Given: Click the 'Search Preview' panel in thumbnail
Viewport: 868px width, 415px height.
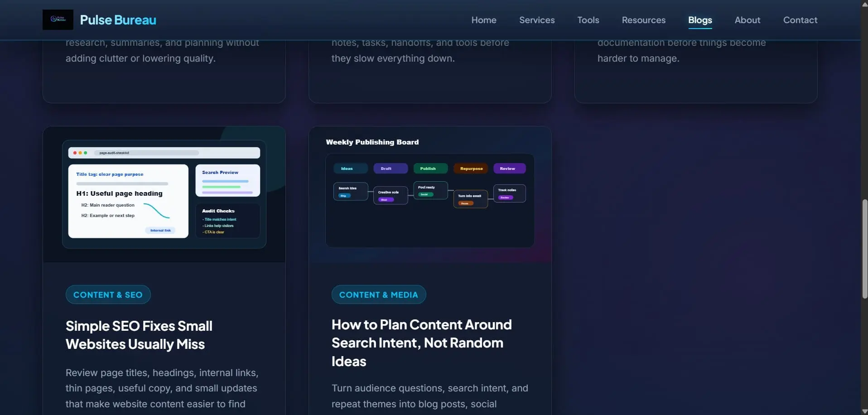Looking at the screenshot, I should coord(228,180).
